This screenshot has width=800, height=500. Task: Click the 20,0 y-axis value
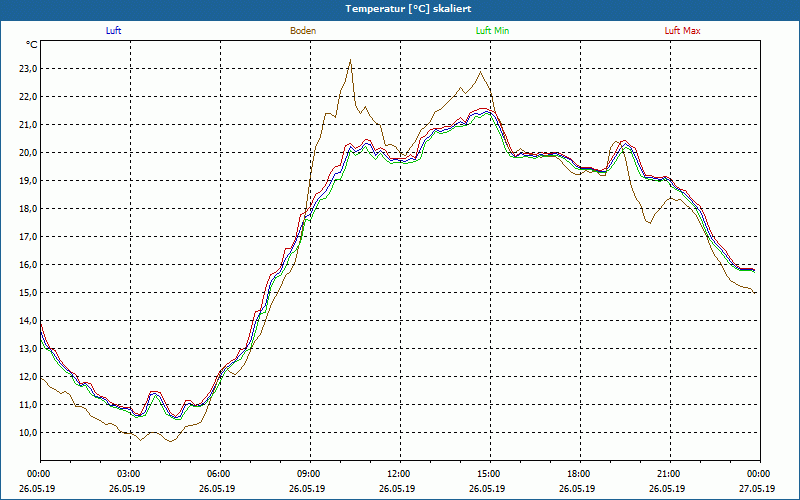pyautogui.click(x=28, y=153)
